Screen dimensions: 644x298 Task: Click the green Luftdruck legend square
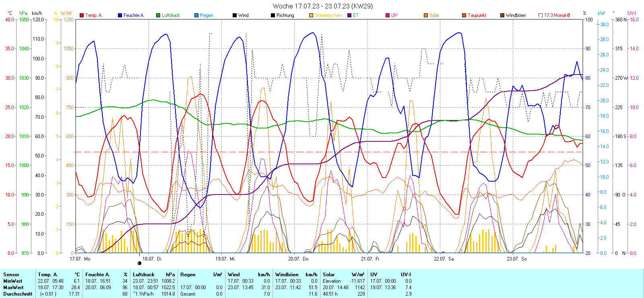158,16
